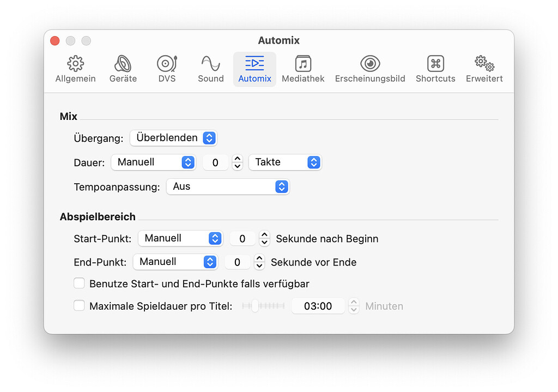Open the Erweitert advanced gears settings

click(x=484, y=69)
